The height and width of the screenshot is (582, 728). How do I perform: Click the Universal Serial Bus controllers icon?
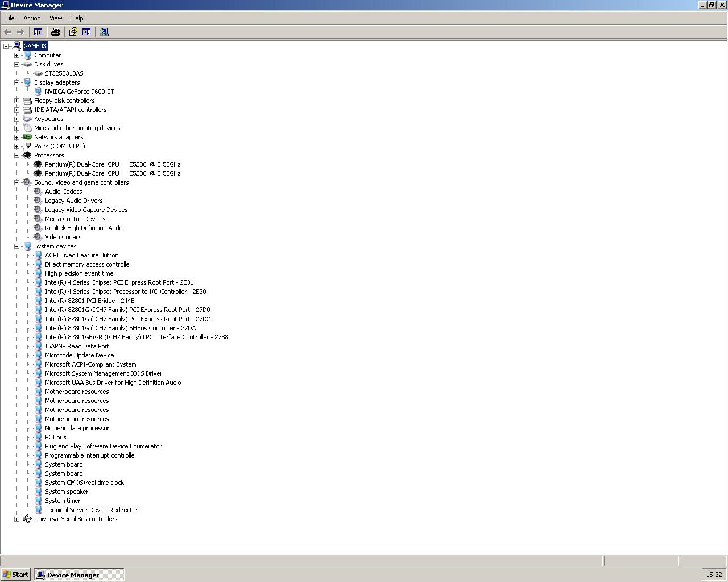coord(27,519)
